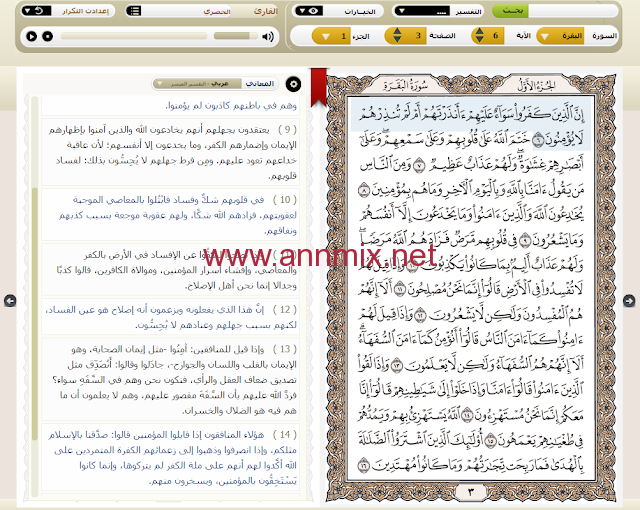
Task: Seek within the audio progress bar
Action: (133, 36)
